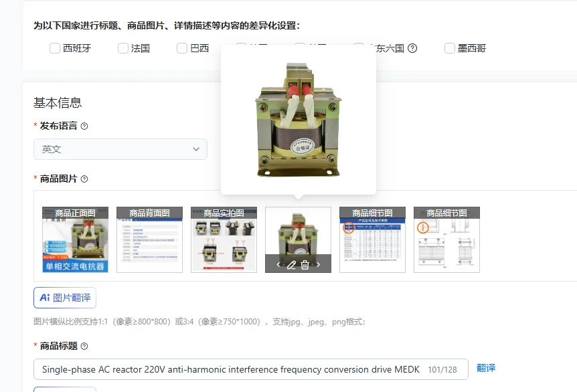
Task: Click orange warning icon on dimension drawing image
Action: point(423,227)
